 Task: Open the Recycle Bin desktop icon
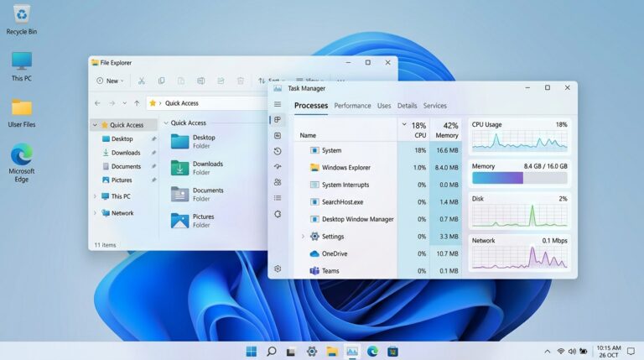[x=21, y=19]
